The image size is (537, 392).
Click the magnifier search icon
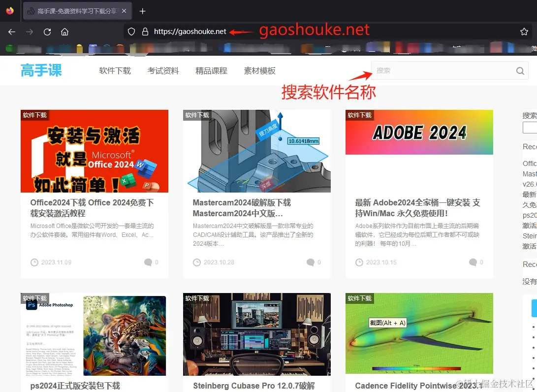tap(520, 71)
